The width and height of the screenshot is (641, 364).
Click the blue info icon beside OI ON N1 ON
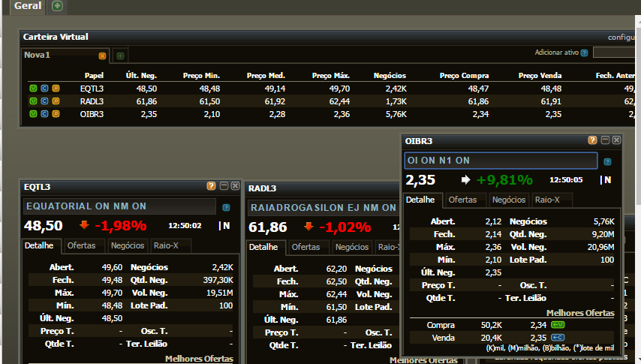(607, 161)
